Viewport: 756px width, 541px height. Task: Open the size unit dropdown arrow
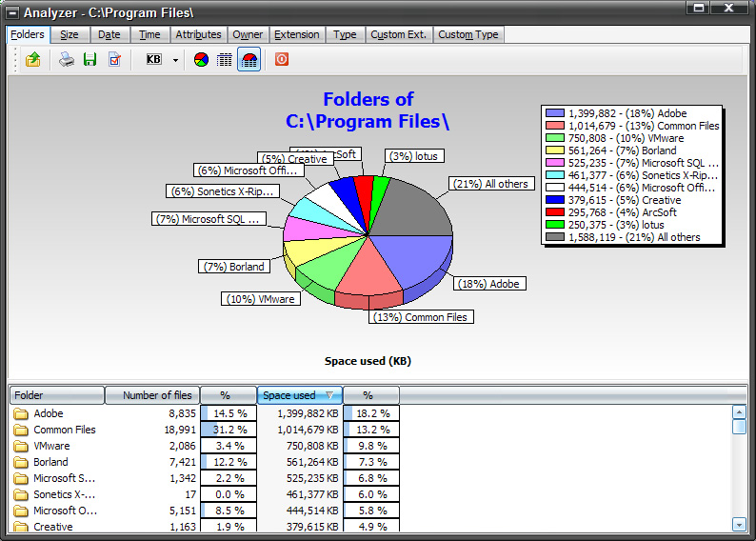click(175, 60)
